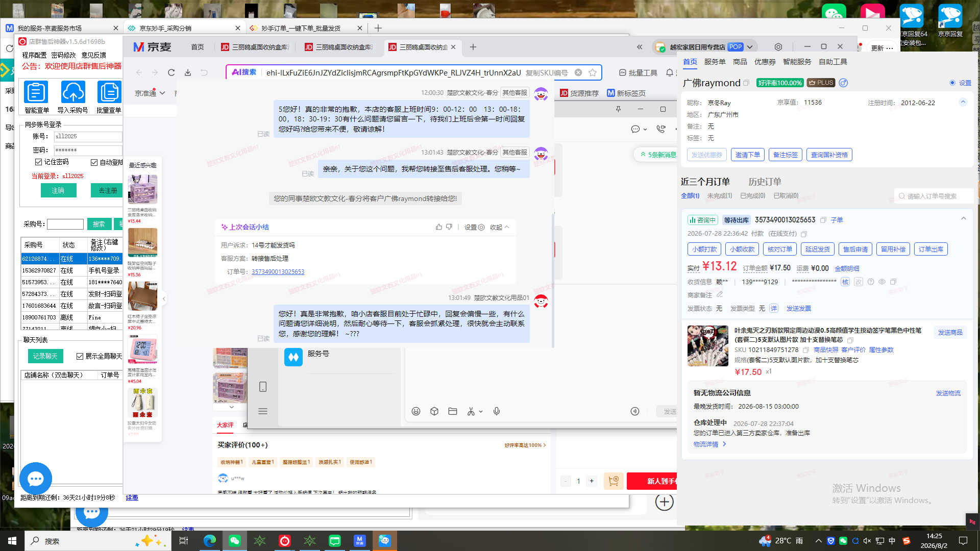Select the 整理超整洁 review tag

(296, 462)
